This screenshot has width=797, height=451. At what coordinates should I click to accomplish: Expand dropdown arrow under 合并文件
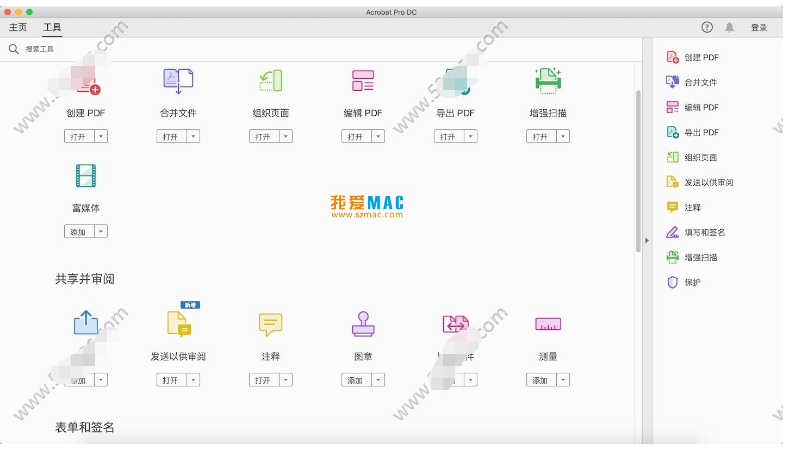(193, 136)
